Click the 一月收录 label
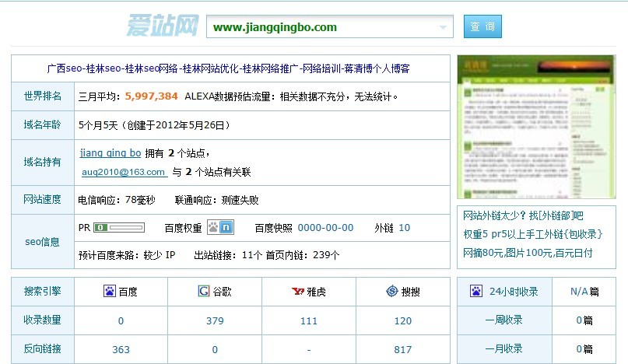628x364 pixels. [x=503, y=348]
